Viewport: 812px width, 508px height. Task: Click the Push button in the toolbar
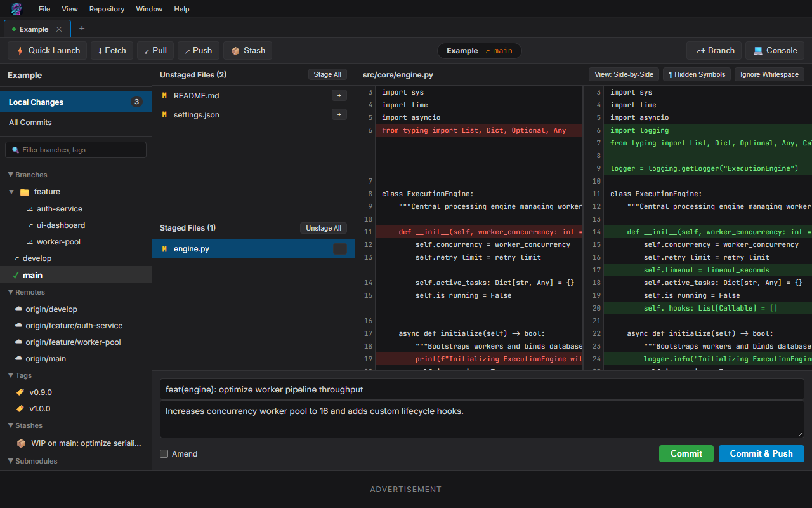tap(199, 51)
